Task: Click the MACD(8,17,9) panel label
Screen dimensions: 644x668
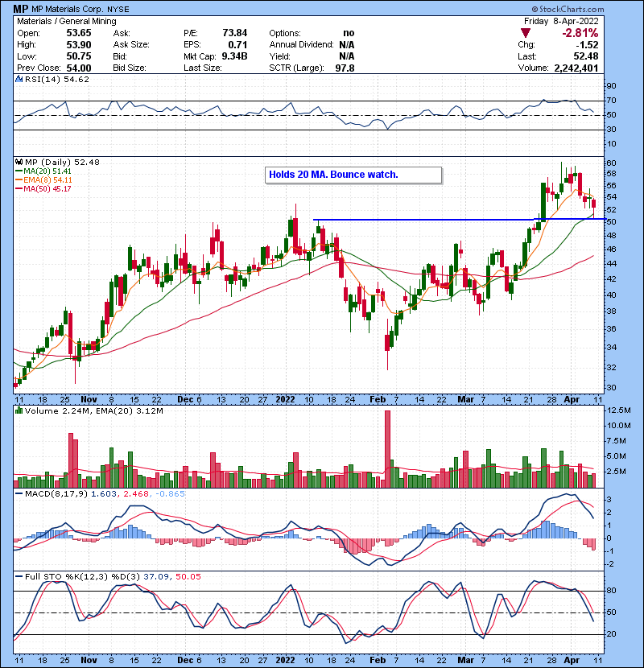Action: coord(56,494)
